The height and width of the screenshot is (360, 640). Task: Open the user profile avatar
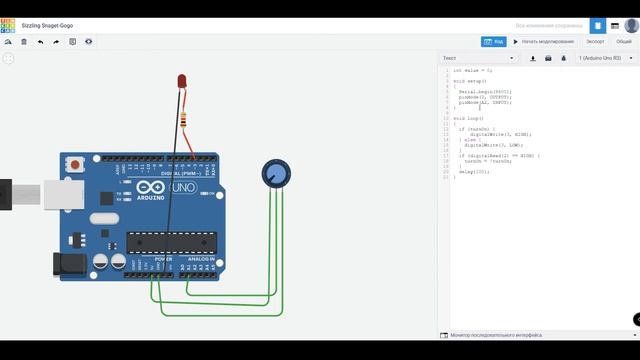click(631, 25)
